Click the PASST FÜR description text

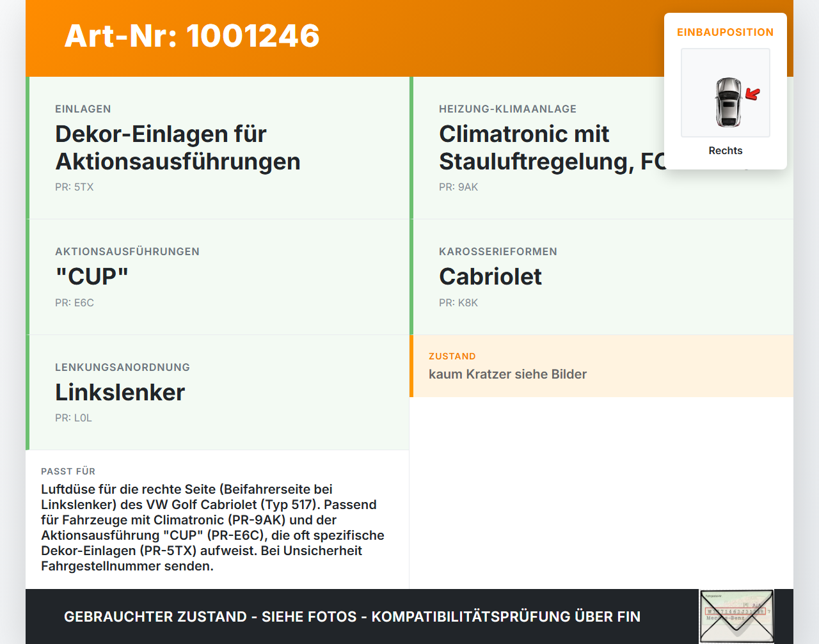(x=213, y=528)
